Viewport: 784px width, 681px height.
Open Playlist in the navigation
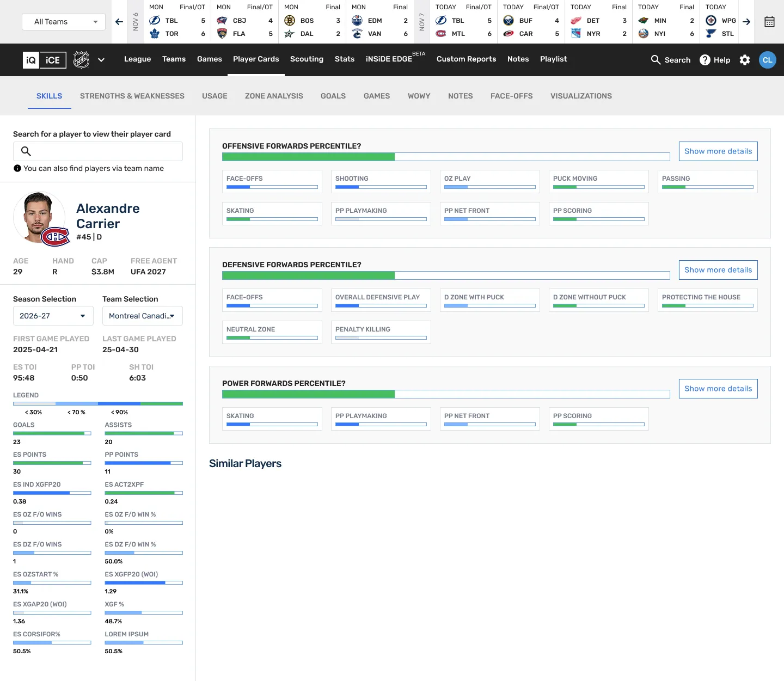553,59
